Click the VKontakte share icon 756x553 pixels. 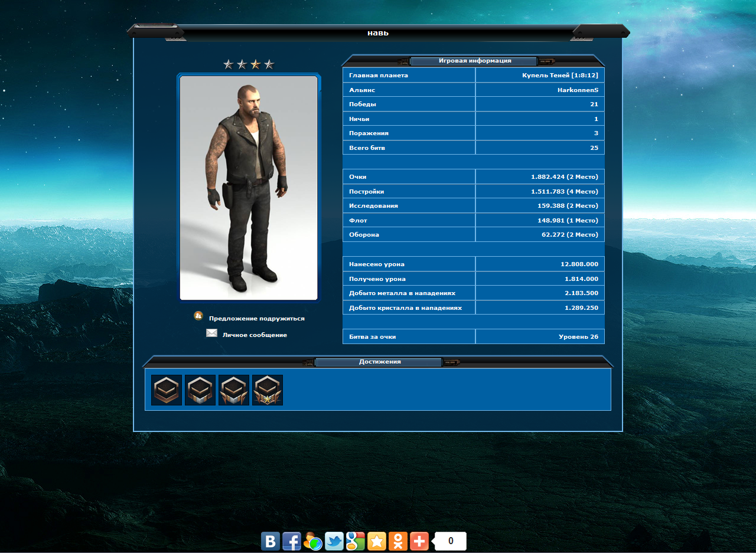(x=271, y=541)
